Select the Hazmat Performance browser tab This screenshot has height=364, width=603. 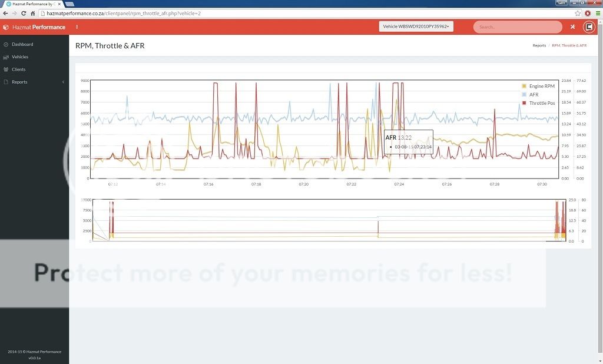(x=32, y=4)
